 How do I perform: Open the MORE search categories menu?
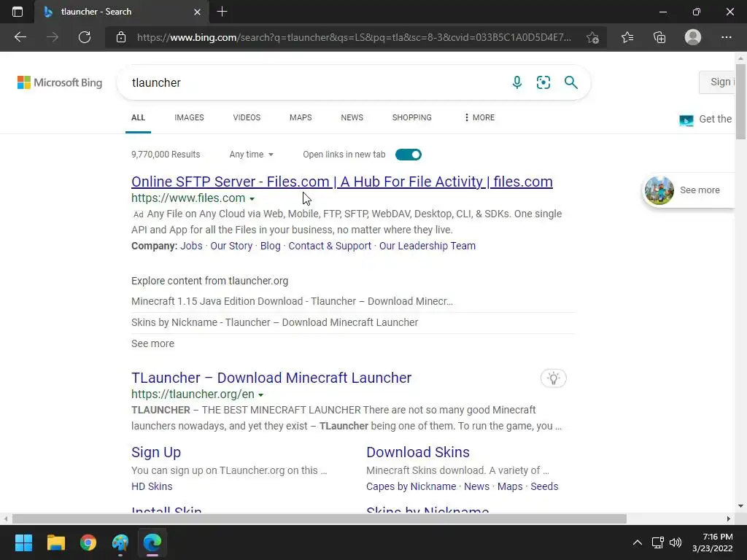coord(480,117)
